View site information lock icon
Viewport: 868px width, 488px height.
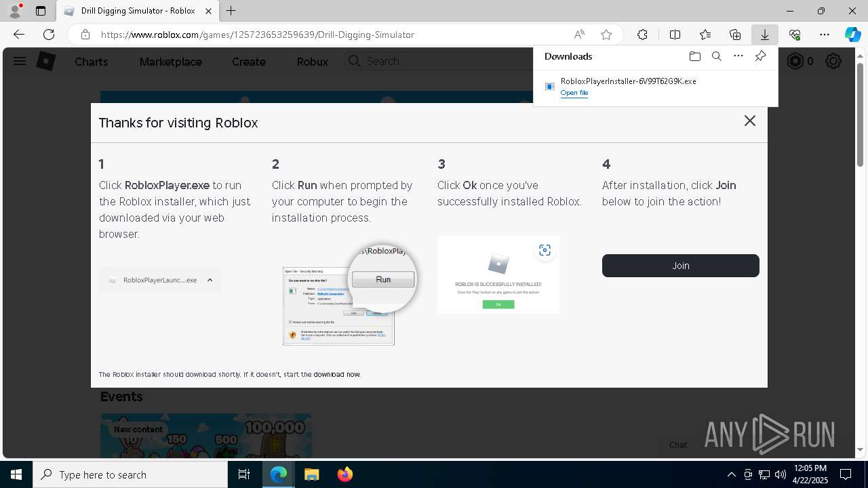tap(85, 35)
